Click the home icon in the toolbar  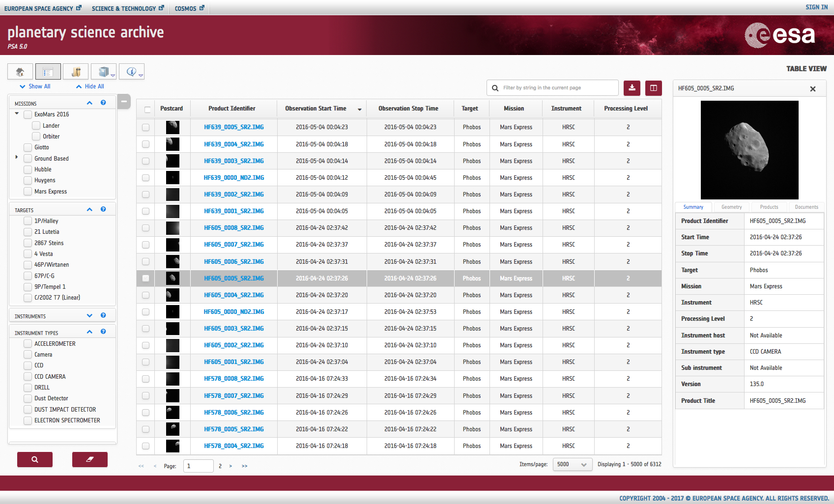(20, 72)
